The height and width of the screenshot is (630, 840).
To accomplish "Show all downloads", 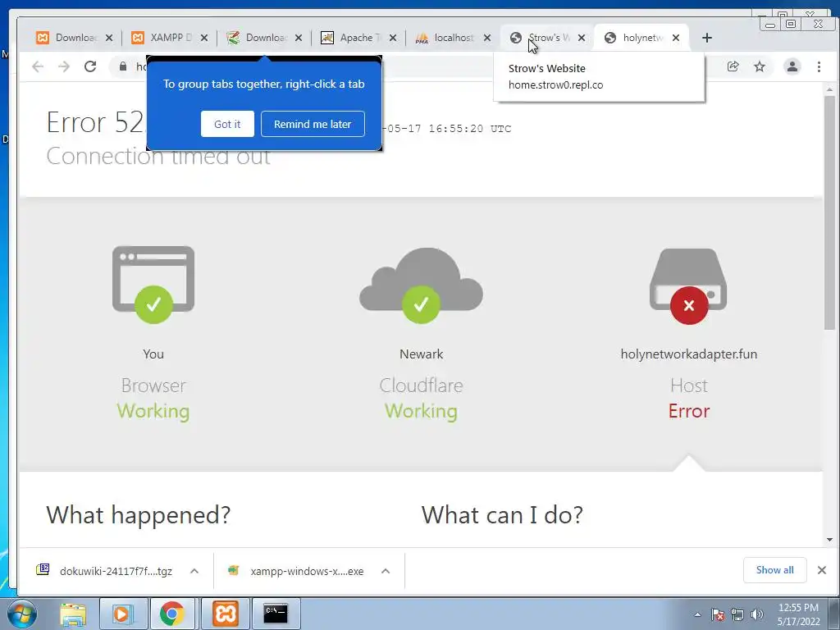I will coord(774,570).
